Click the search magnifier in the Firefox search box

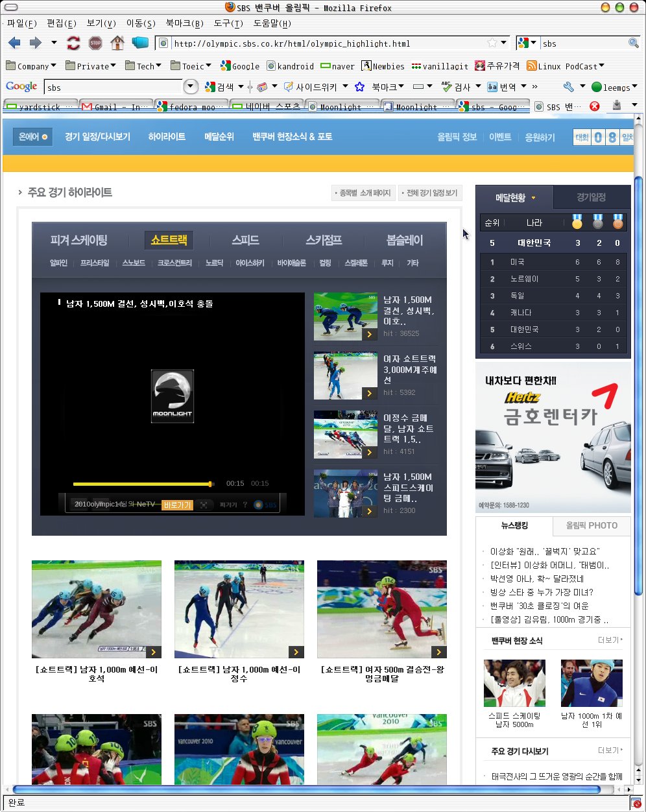pos(633,43)
